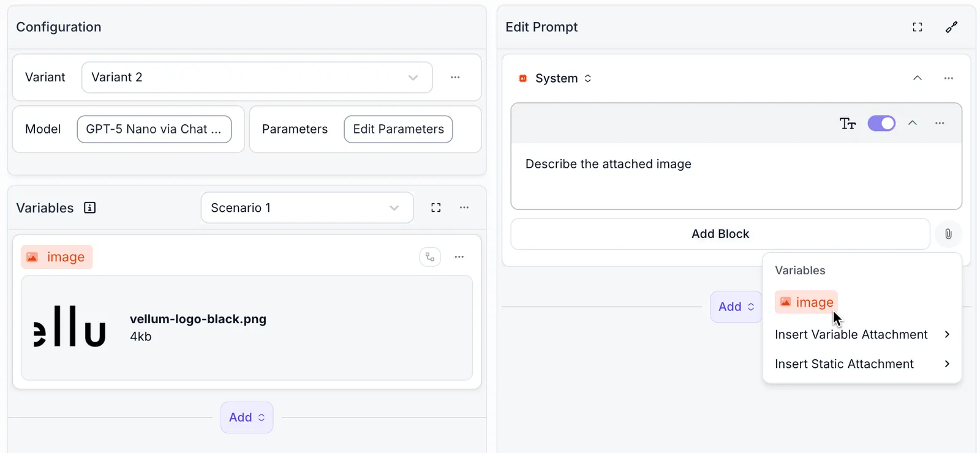The width and height of the screenshot is (980, 453).
Task: Open the Variant row more options menu
Action: coord(455,77)
